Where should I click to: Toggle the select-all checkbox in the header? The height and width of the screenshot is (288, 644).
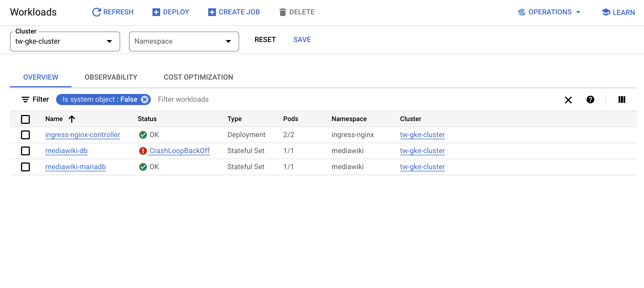(x=25, y=119)
